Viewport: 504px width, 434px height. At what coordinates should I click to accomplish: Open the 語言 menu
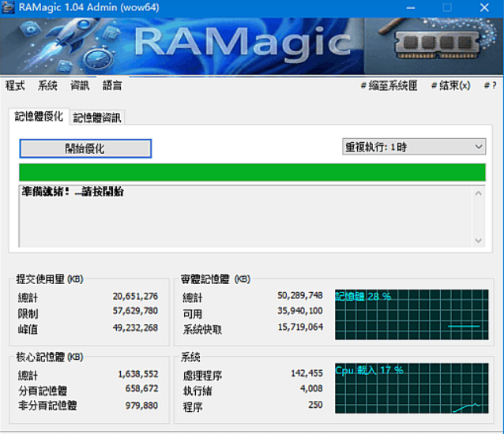pos(112,86)
